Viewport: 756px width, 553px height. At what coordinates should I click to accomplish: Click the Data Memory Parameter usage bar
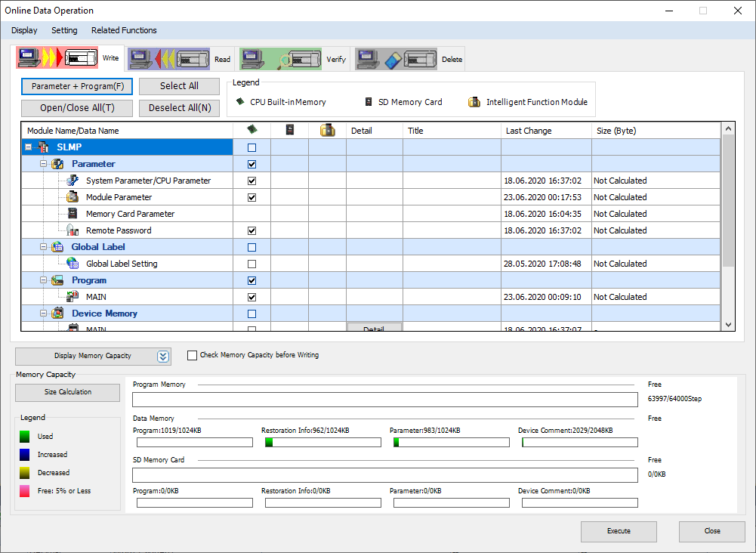pyautogui.click(x=452, y=442)
